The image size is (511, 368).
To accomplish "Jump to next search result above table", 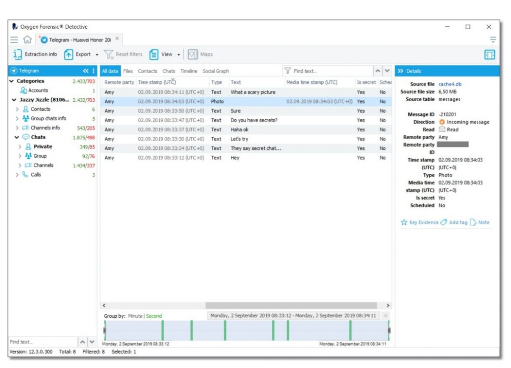I will [x=387, y=71].
